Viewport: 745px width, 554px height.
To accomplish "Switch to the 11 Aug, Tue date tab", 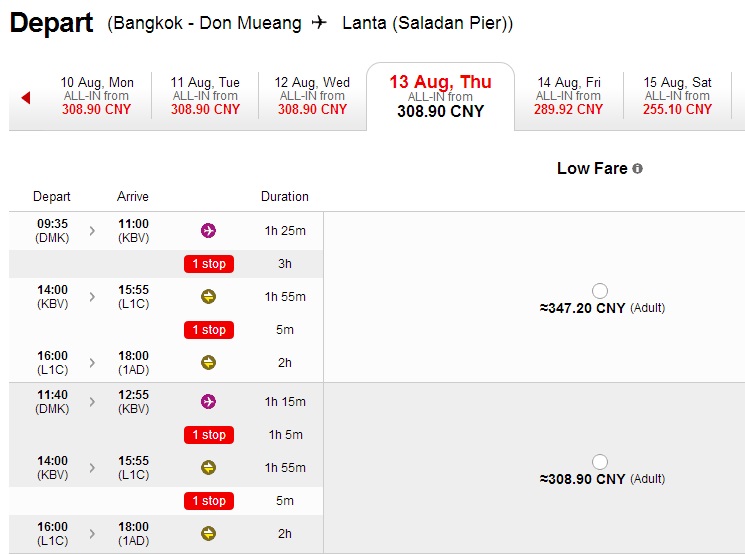I will (x=205, y=96).
